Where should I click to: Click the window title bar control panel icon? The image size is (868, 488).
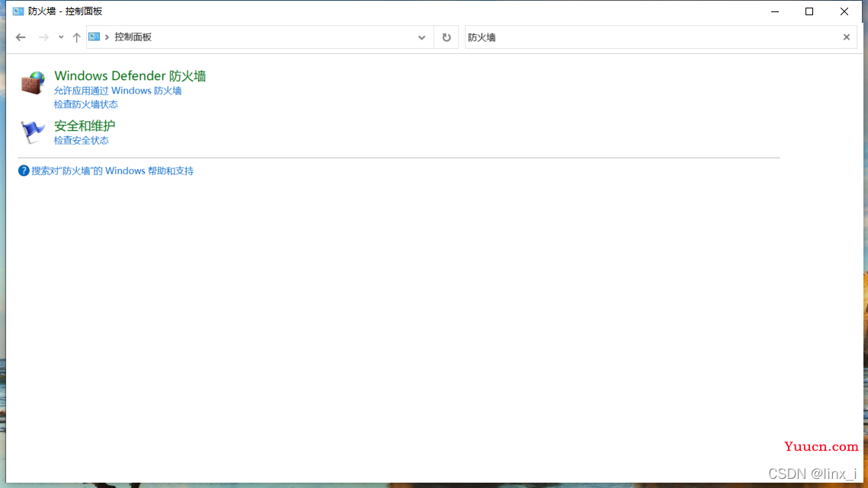(x=18, y=11)
